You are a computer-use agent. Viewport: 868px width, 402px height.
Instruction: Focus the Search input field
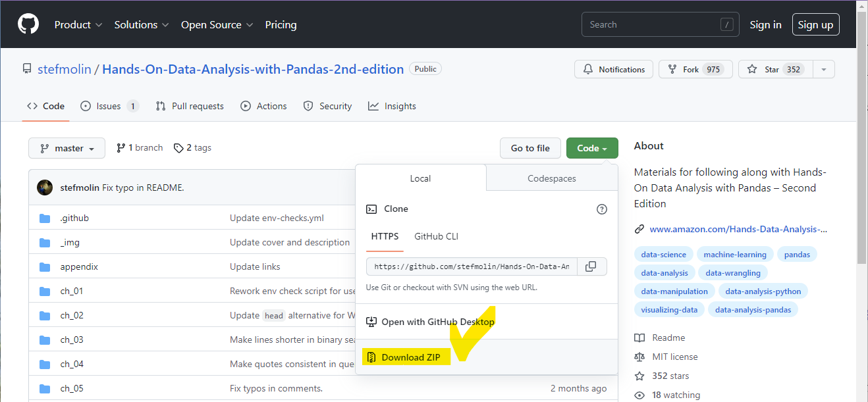point(660,24)
